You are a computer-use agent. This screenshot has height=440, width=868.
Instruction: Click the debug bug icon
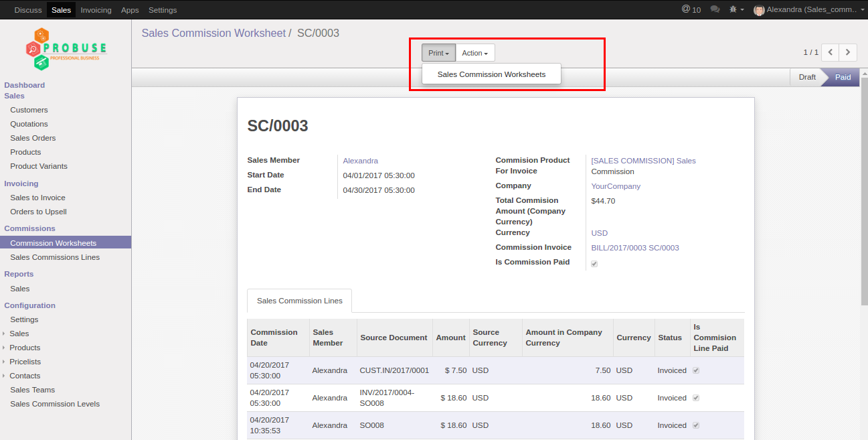click(x=734, y=9)
